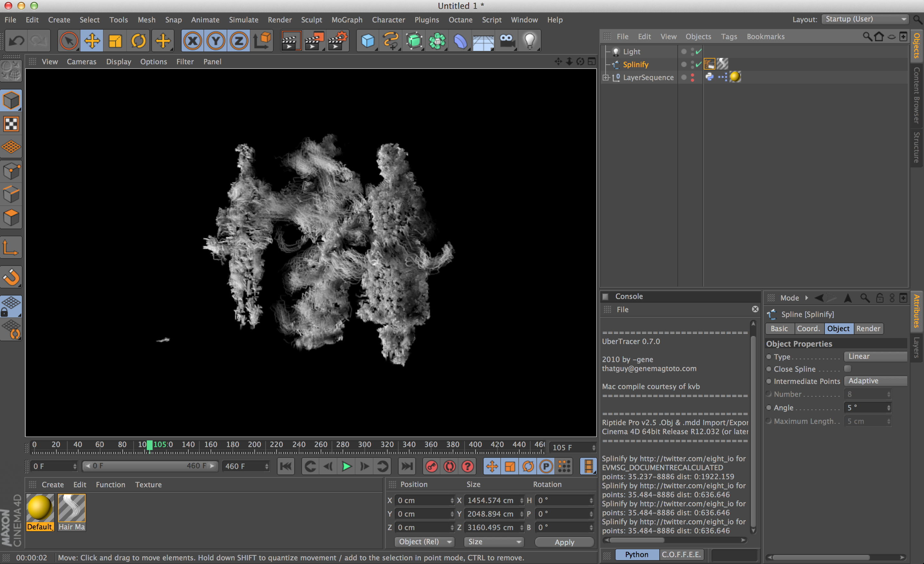Image resolution: width=924 pixels, height=564 pixels.
Task: Open the viewport Cameras menu
Action: (x=81, y=61)
